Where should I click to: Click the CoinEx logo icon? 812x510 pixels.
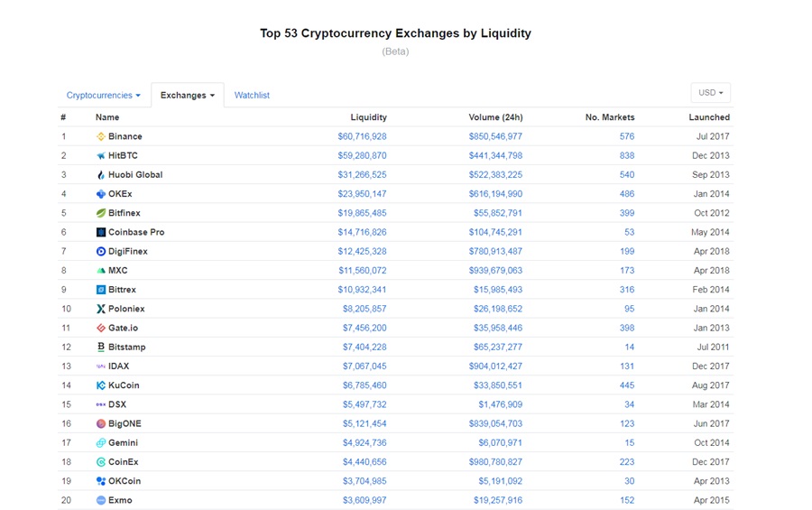coord(101,462)
